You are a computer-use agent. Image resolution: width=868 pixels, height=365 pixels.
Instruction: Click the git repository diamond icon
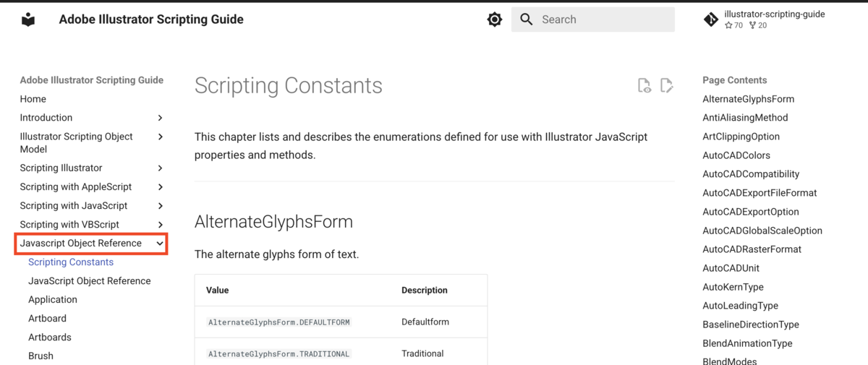(x=711, y=20)
